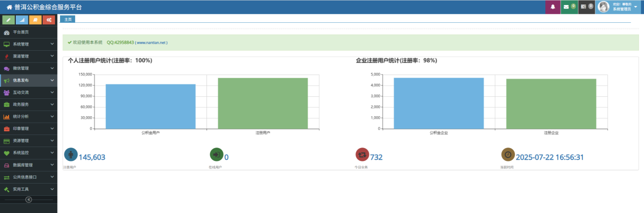Click the home icon beside platform title
Image resolution: width=644 pixels, height=213 pixels.
(x=9, y=7)
